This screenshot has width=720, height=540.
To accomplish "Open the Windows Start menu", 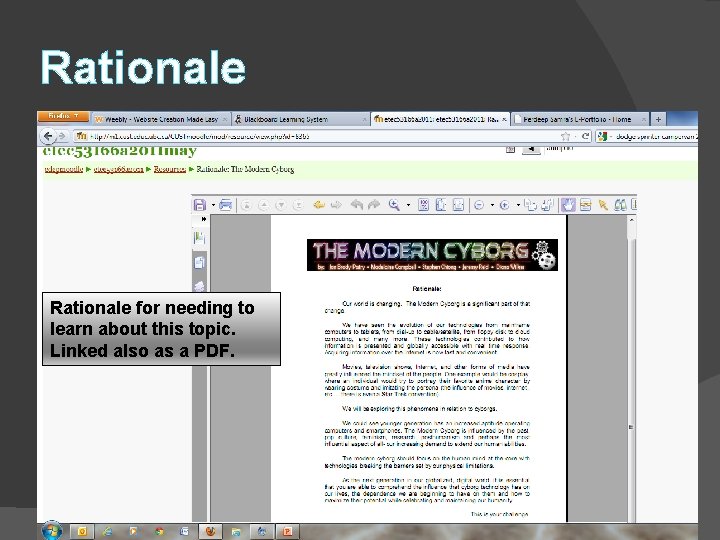I will click(x=52, y=531).
